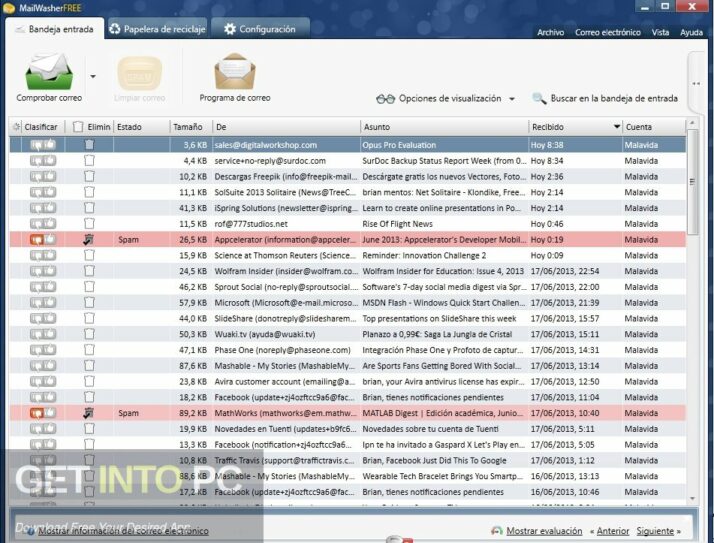Click the collapse arrows icon at toolbar right edge
Viewport: 714px width, 543px height.
[x=696, y=84]
